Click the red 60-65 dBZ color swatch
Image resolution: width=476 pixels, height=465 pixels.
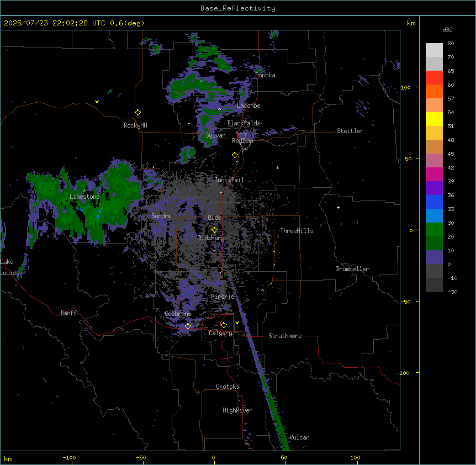pos(434,78)
